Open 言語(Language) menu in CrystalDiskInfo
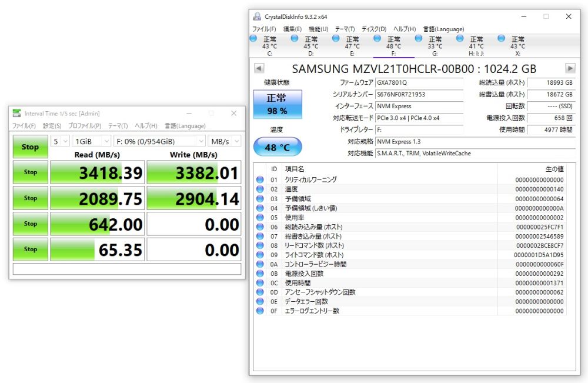Image resolution: width=588 pixels, height=383 pixels. tap(443, 29)
